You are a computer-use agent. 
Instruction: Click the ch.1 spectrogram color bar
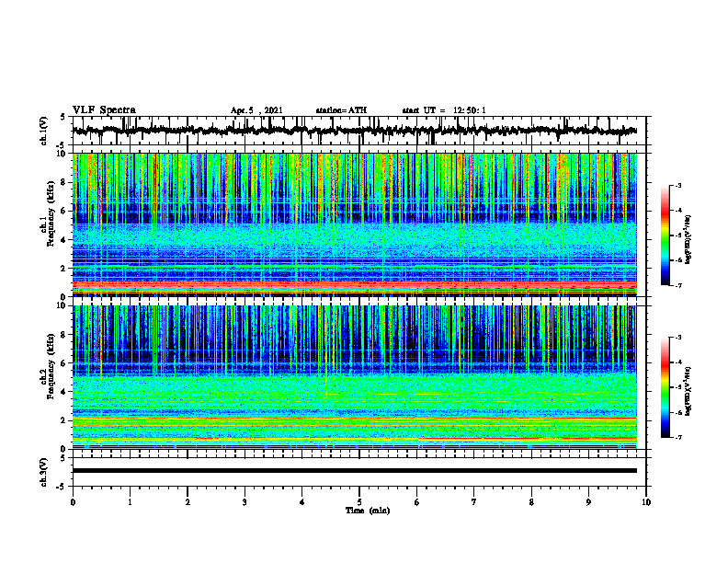pyautogui.click(x=665, y=236)
